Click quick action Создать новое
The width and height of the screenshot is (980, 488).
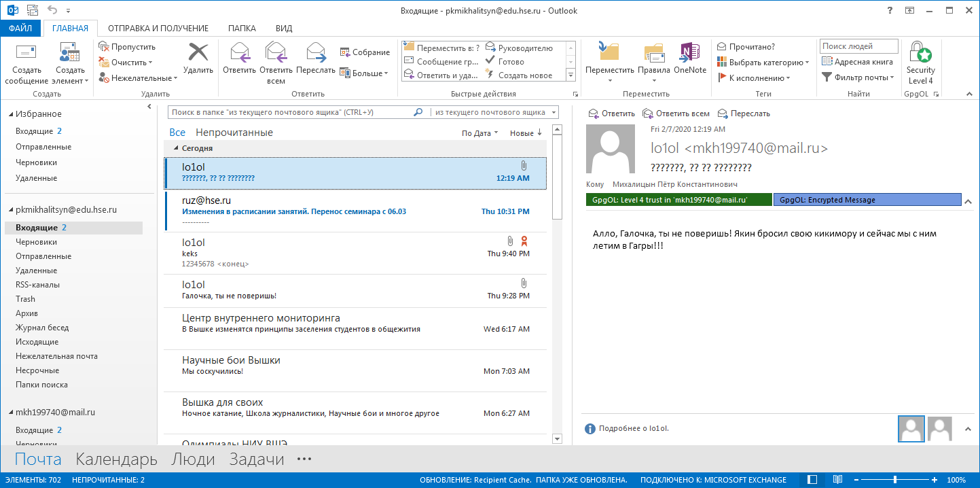click(x=519, y=75)
